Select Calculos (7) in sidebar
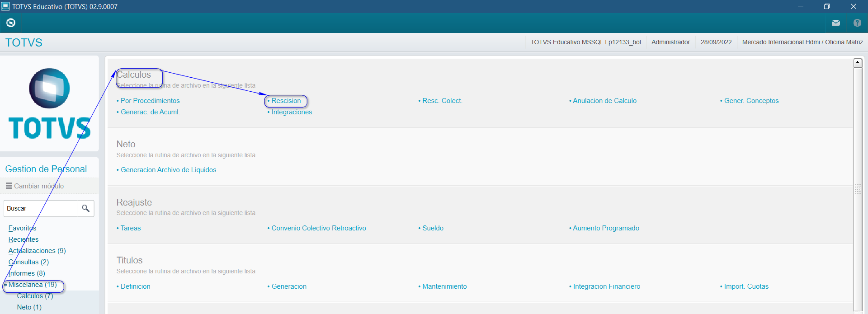This screenshot has width=868, height=314. tap(35, 296)
